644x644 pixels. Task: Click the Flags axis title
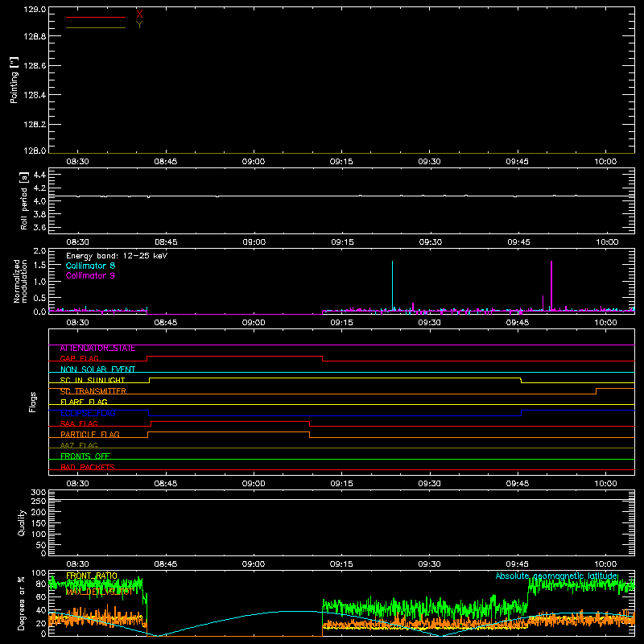[32, 402]
